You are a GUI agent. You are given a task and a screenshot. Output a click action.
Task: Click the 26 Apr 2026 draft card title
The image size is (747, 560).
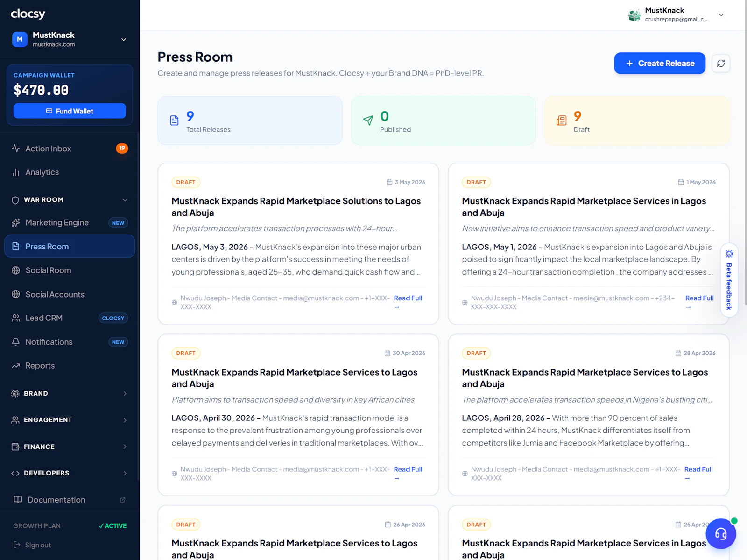(295, 549)
